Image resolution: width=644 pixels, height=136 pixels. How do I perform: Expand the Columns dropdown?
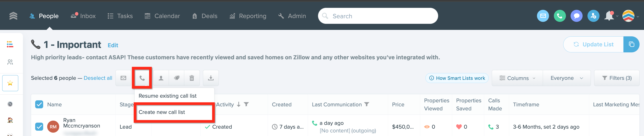pyautogui.click(x=517, y=78)
